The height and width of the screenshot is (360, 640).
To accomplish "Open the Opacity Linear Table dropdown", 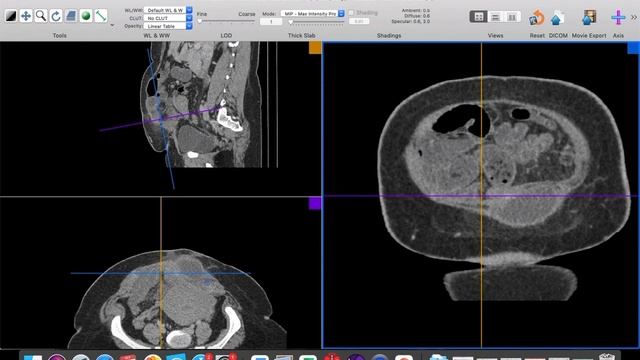I will (x=168, y=26).
